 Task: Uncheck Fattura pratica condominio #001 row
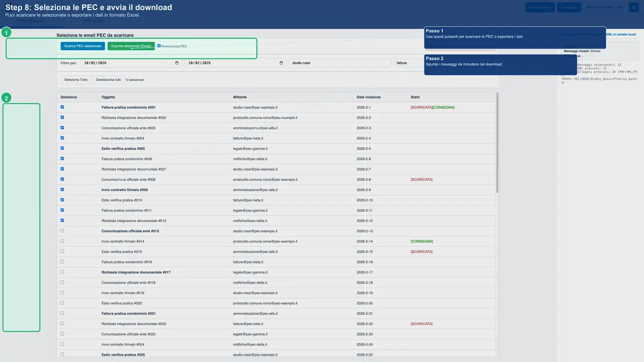[62, 107]
